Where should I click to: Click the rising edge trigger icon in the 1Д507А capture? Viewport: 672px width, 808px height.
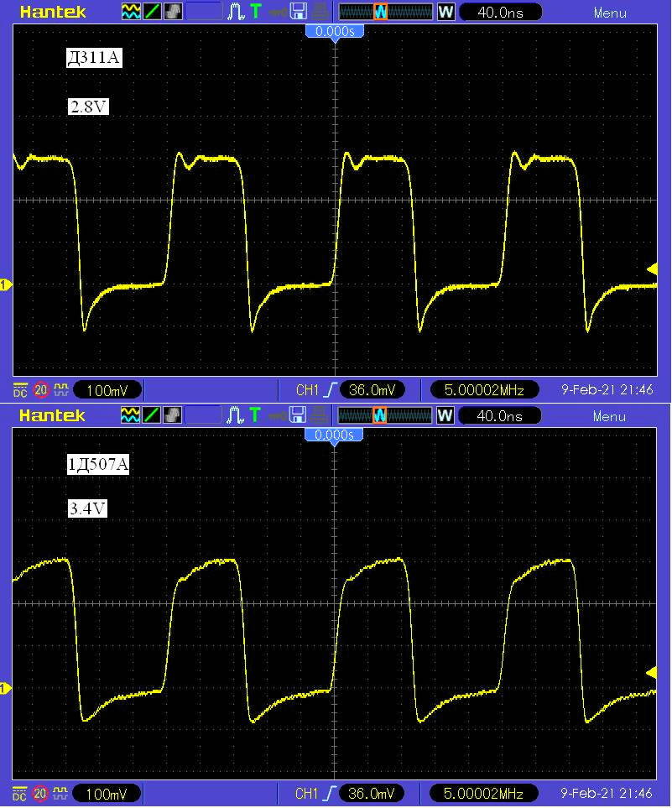coord(330,794)
